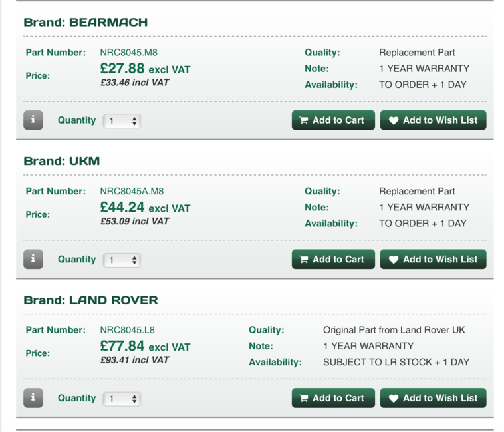The width and height of the screenshot is (504, 432).
Task: Open quantity dropdown for UKM part
Action: [122, 260]
